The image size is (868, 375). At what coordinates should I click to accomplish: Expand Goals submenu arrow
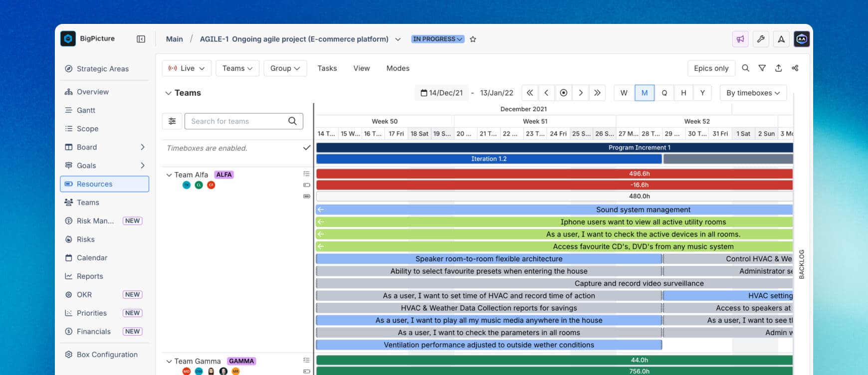[x=143, y=166]
